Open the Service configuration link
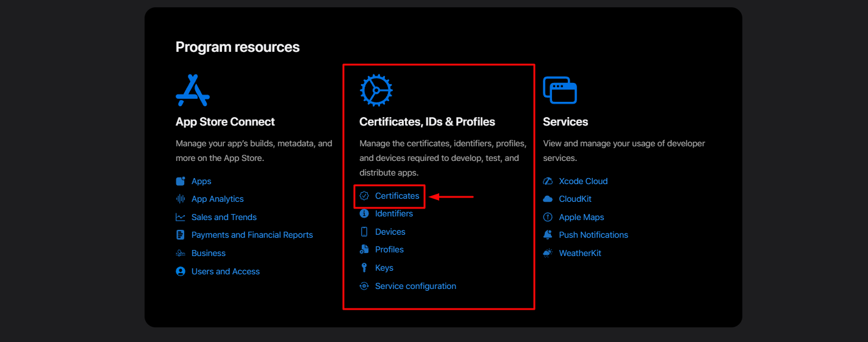The image size is (868, 342). 415,286
